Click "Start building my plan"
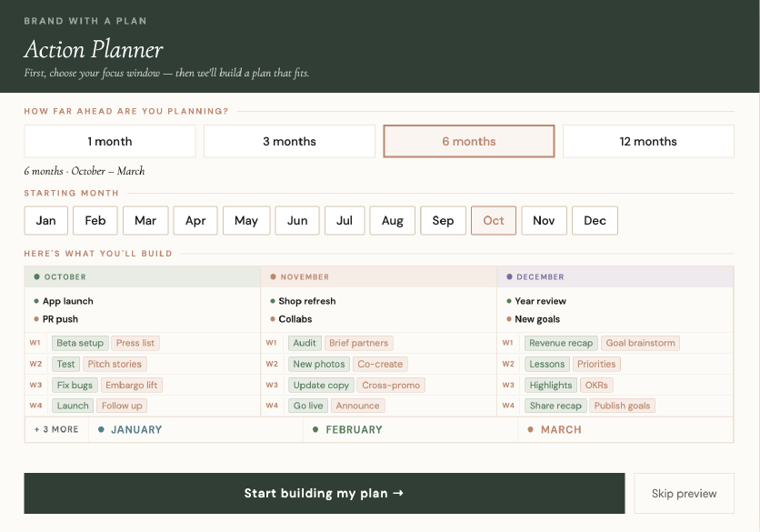The width and height of the screenshot is (760, 532). [x=323, y=493]
